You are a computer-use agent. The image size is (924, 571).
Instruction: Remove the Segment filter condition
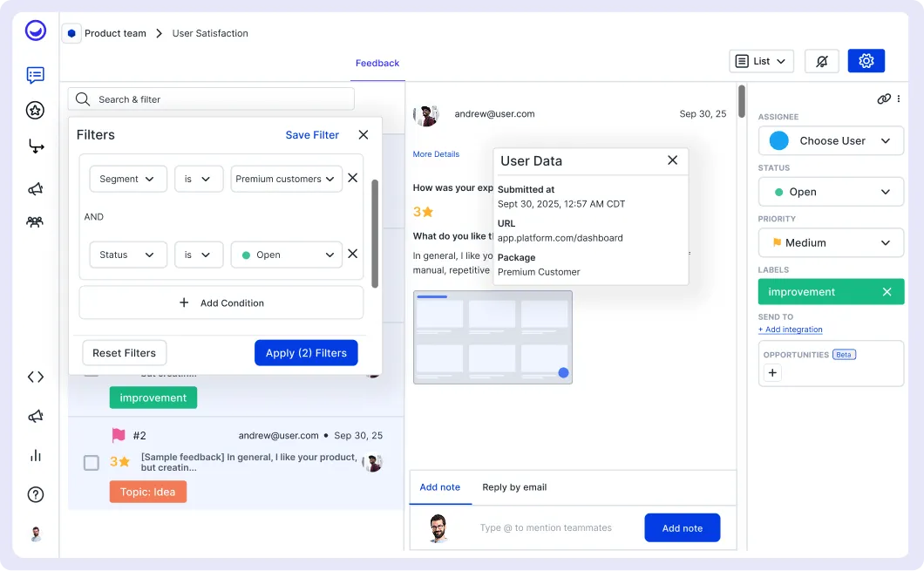352,178
